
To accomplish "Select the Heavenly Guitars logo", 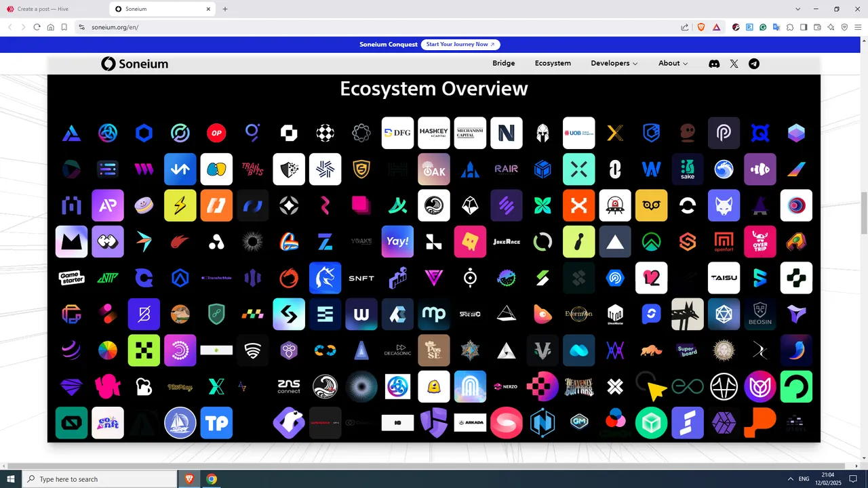I will click(578, 386).
